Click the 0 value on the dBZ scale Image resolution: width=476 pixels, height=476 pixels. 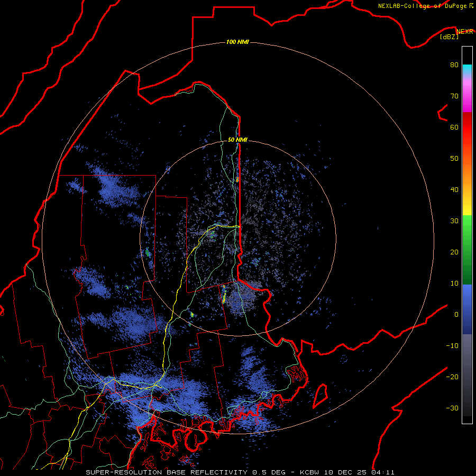click(456, 315)
